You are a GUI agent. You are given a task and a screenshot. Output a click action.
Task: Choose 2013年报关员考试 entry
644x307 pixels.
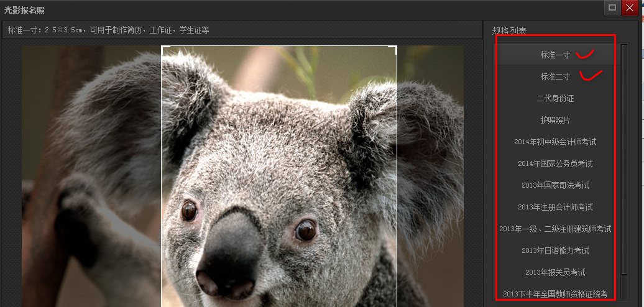(555, 273)
